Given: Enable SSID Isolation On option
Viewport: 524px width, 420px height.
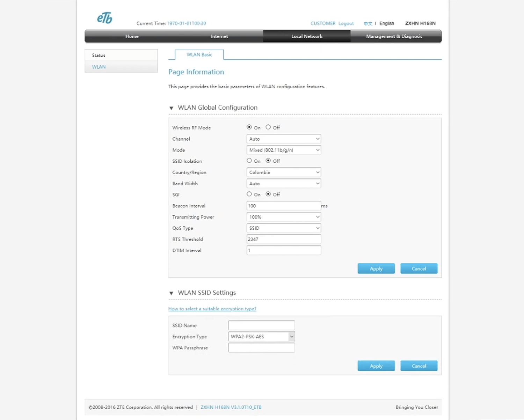Looking at the screenshot, I should 249,161.
